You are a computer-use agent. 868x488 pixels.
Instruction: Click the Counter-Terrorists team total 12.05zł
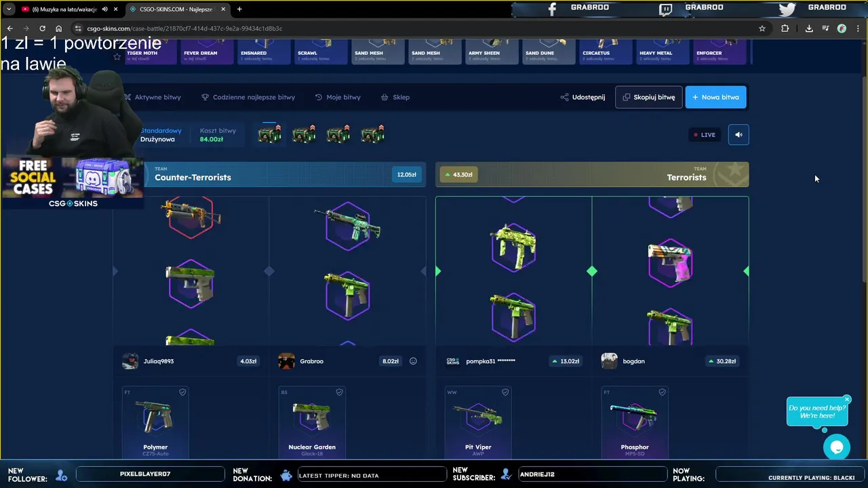406,175
